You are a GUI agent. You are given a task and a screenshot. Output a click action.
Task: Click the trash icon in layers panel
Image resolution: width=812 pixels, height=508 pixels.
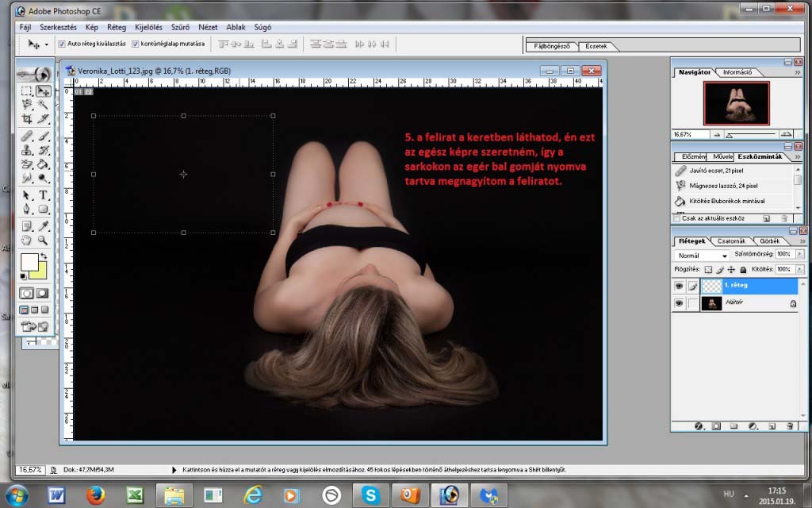point(788,426)
